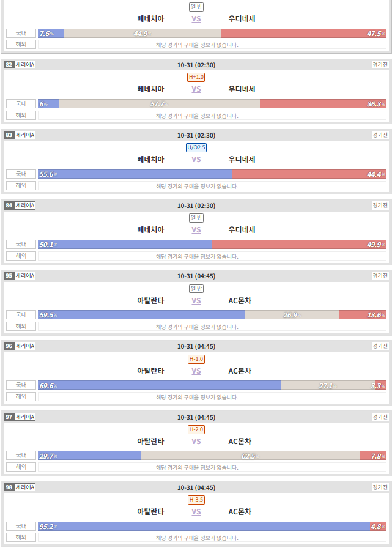Select the 국내 tab in match 82

click(x=21, y=103)
